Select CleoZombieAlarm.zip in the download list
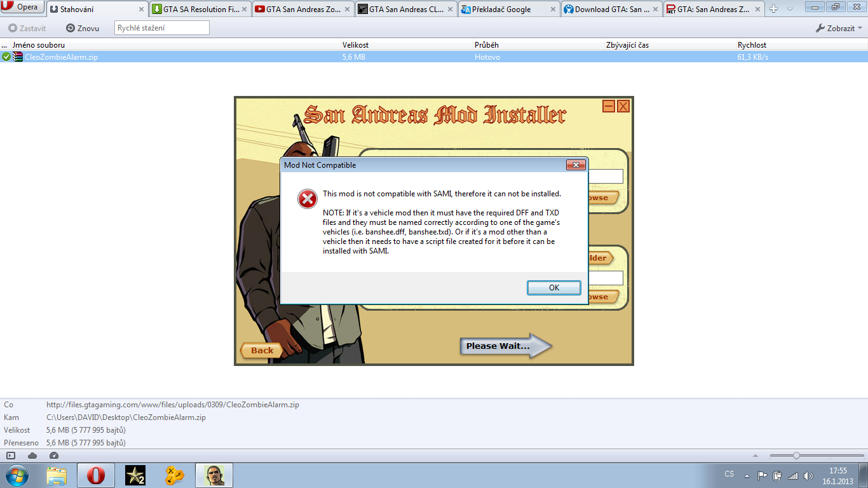The image size is (868, 488). click(61, 57)
